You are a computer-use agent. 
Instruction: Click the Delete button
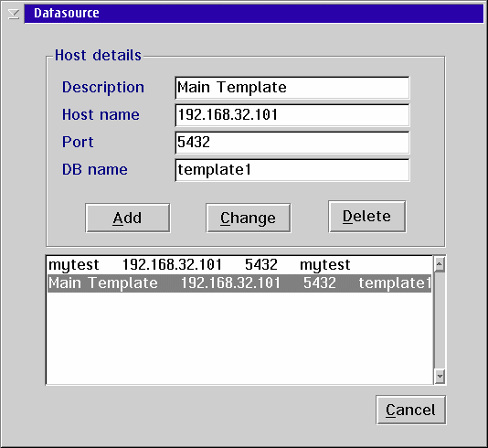coord(367,217)
